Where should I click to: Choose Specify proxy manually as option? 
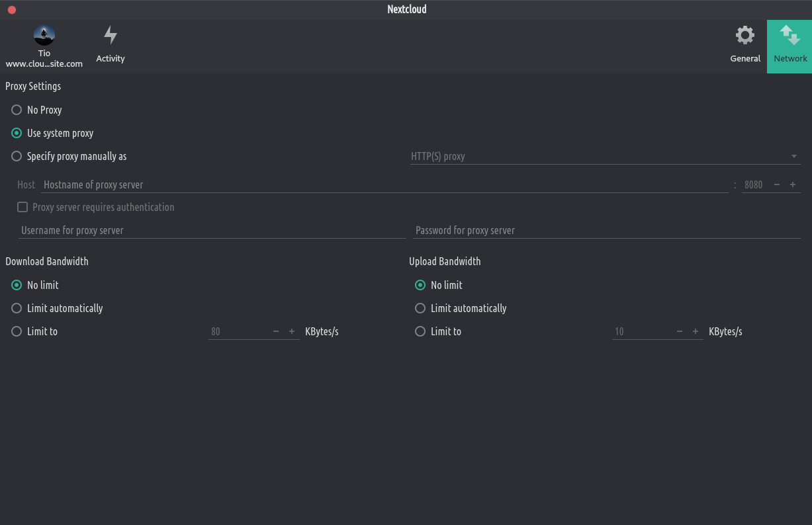[x=17, y=157]
